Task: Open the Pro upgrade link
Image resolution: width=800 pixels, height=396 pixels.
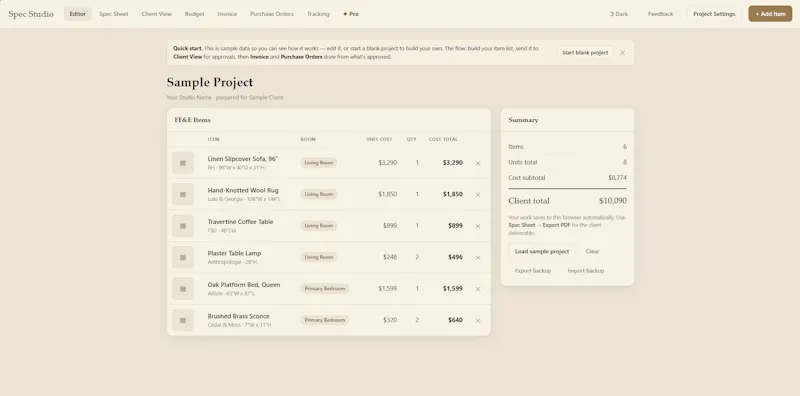Action: tap(351, 14)
